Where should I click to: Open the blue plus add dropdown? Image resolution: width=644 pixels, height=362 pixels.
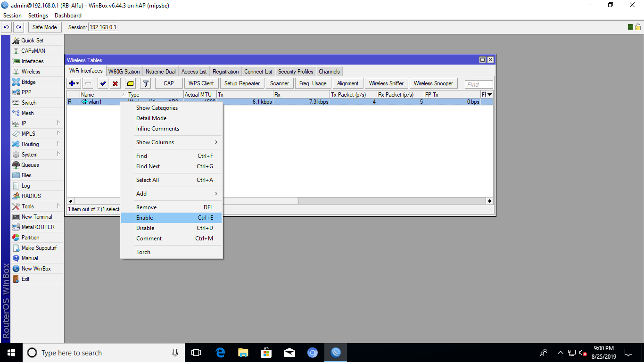[74, 83]
